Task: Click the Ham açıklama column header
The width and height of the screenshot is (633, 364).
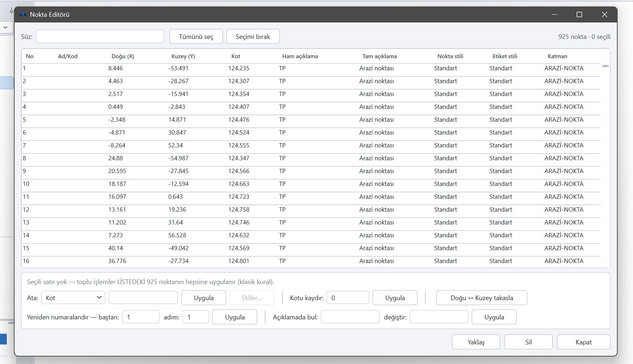Action: 300,56
